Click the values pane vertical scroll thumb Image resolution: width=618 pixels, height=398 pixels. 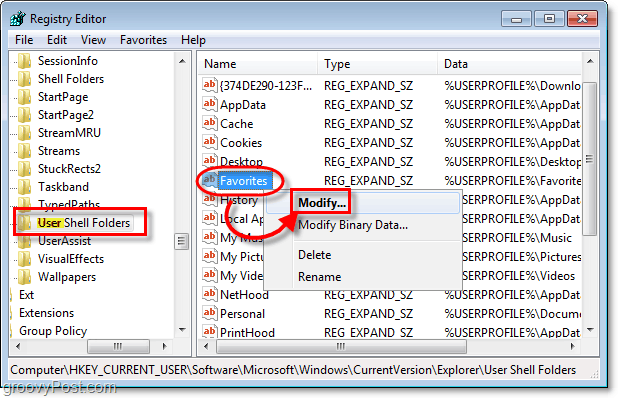(590, 158)
